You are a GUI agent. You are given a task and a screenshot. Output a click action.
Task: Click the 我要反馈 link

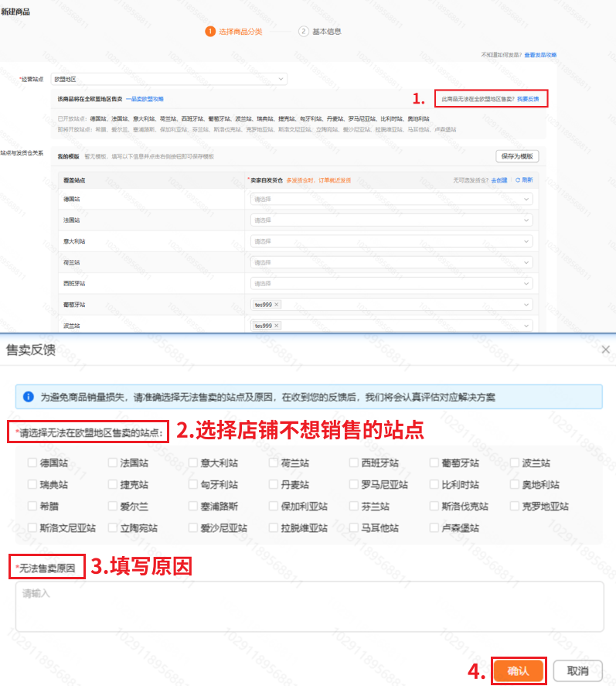coord(528,99)
